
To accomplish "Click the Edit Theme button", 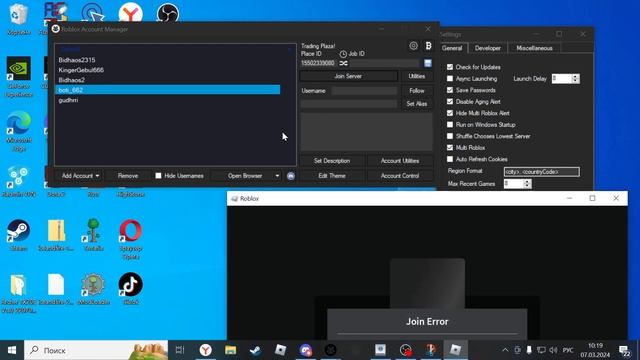I will click(332, 176).
